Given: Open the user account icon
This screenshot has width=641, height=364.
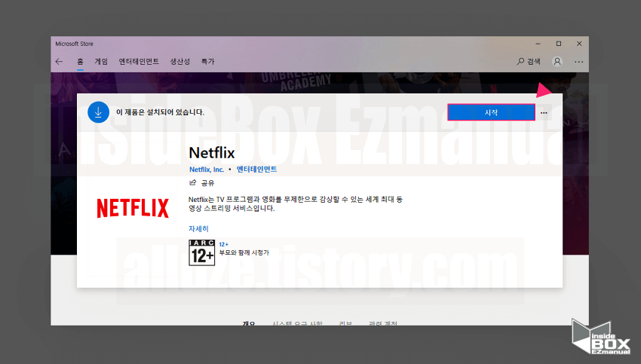Looking at the screenshot, I should pos(557,62).
